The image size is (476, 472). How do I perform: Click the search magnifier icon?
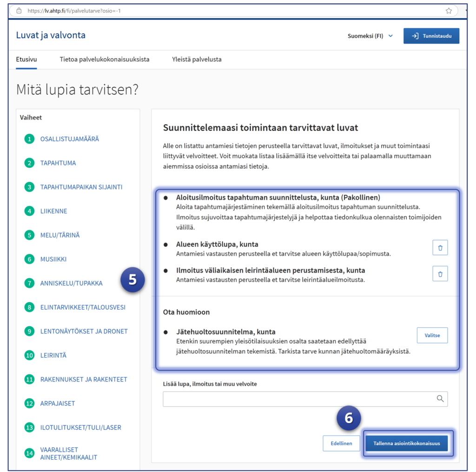pyautogui.click(x=440, y=399)
